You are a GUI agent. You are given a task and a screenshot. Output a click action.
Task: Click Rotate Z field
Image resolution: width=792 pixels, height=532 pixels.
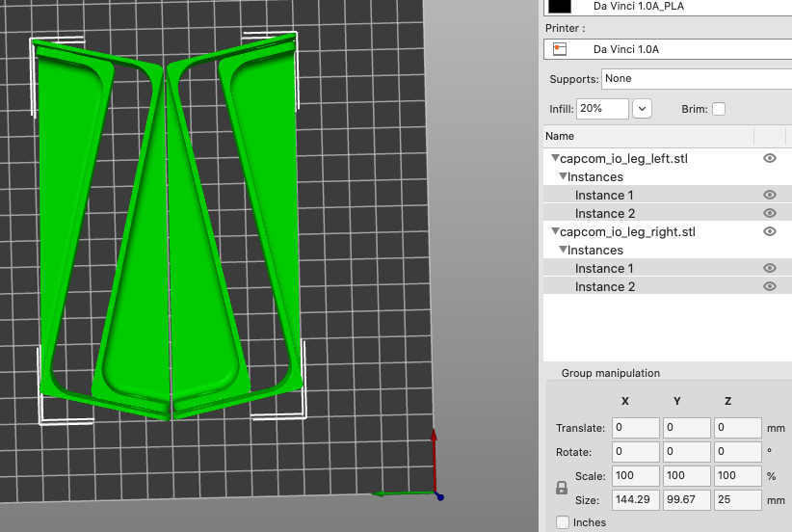point(737,452)
